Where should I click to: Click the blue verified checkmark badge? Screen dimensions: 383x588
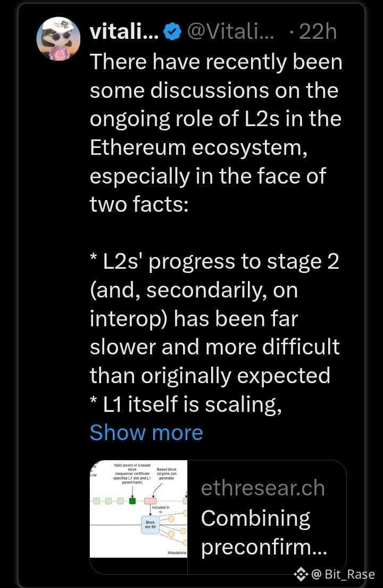(x=173, y=32)
